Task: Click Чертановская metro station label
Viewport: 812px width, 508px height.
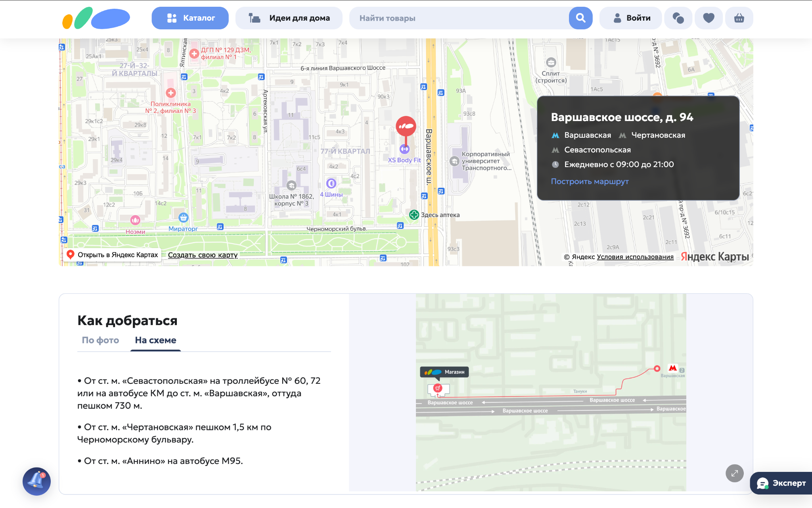Action: [658, 135]
